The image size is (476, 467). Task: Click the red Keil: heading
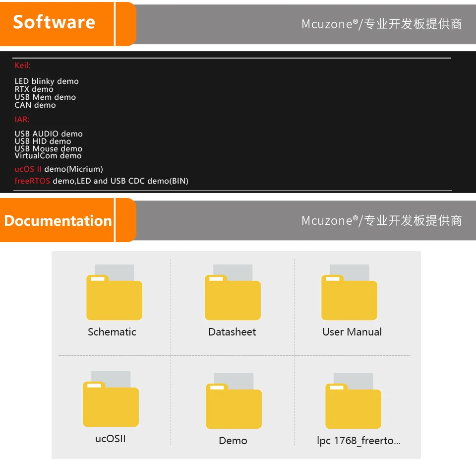click(x=23, y=66)
